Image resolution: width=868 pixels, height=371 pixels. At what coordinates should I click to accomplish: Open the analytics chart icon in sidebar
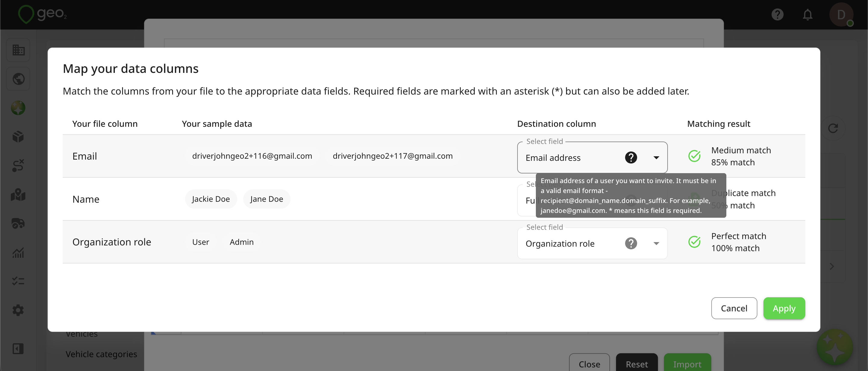[18, 252]
